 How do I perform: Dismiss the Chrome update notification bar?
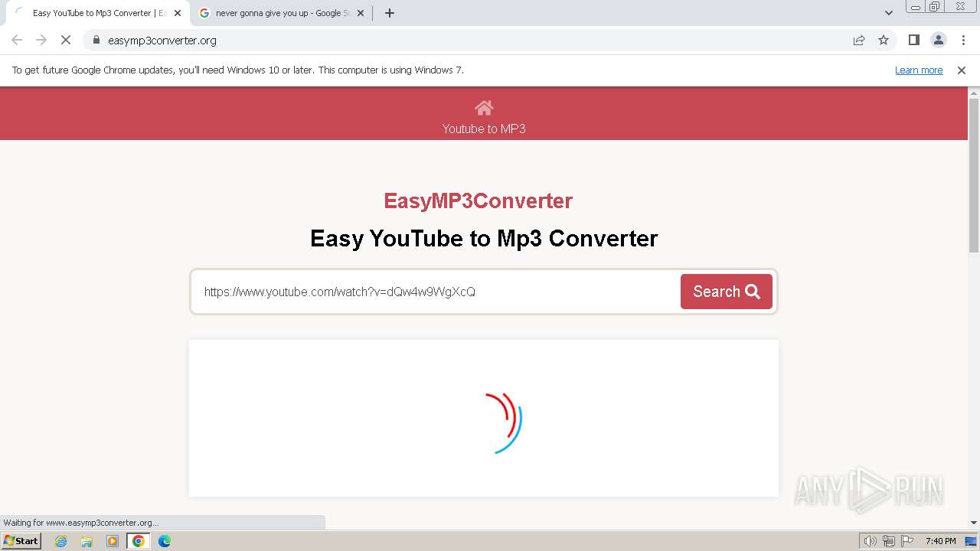(962, 70)
